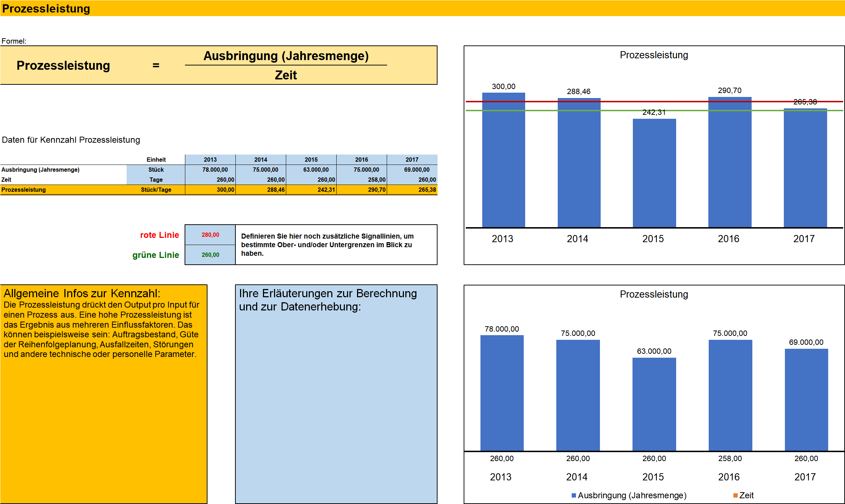This screenshot has height=504, width=845.
Task: Select the 2017 column header cell
Action: click(412, 160)
